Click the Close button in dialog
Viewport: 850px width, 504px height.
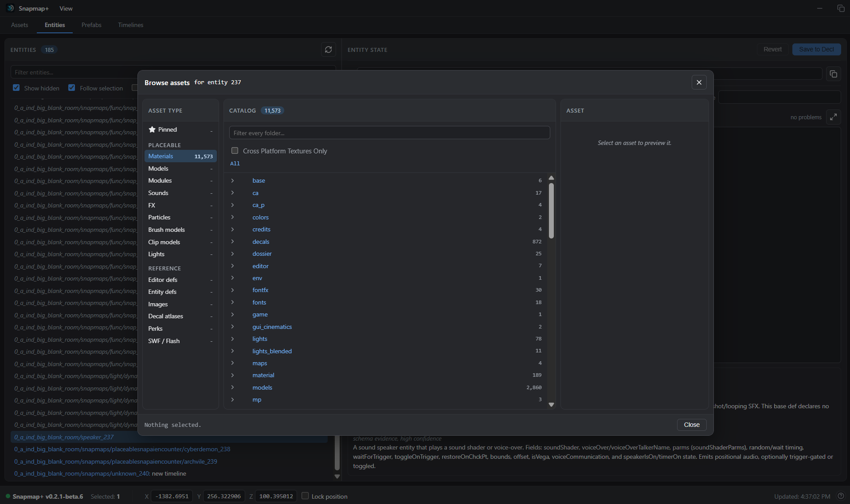pos(691,425)
